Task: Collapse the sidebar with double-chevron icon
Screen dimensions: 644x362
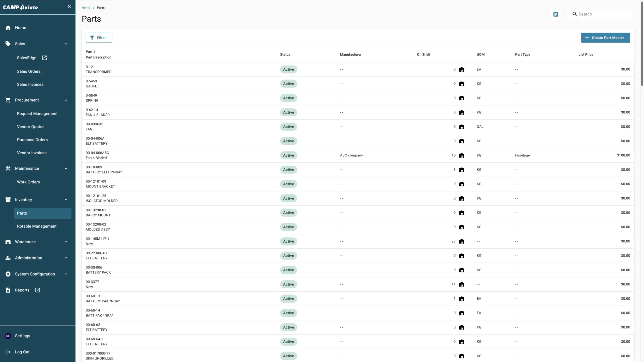Action: (x=69, y=7)
